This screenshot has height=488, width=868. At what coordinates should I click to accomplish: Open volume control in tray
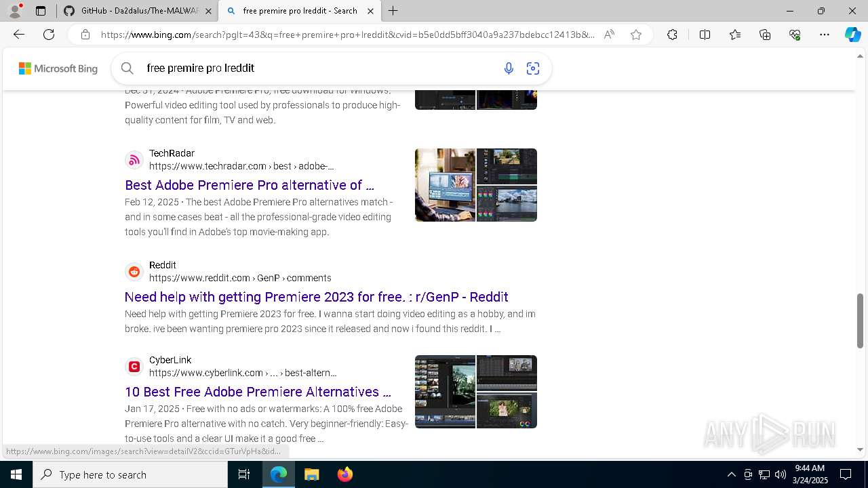(781, 474)
